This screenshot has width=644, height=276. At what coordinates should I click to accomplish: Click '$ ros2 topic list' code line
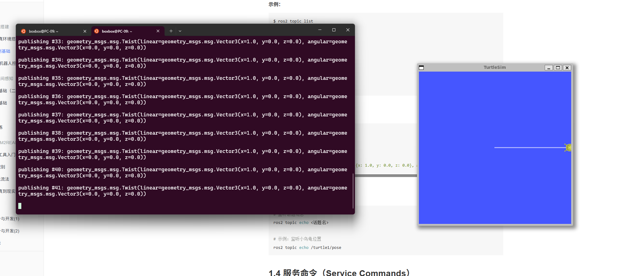point(293,21)
